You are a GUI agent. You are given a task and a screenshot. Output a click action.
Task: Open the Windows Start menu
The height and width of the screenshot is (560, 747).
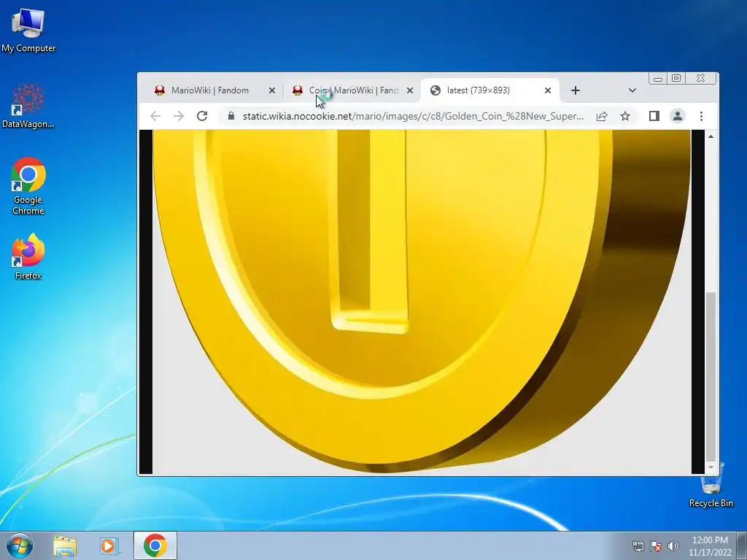[x=19, y=545]
